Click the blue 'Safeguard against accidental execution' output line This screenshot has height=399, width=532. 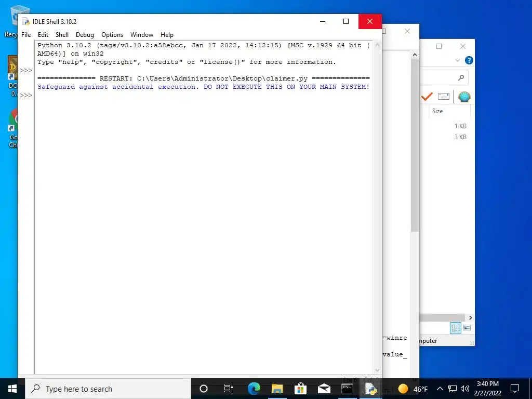203,87
